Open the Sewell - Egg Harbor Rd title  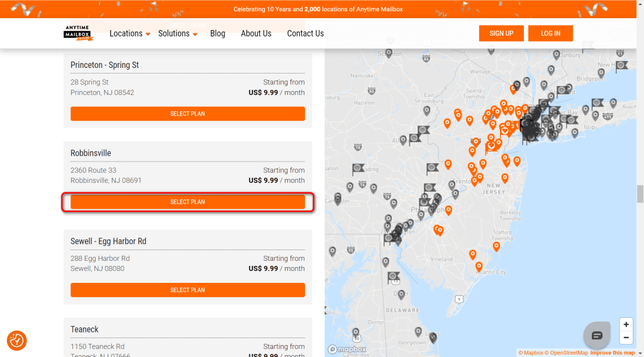[x=108, y=241]
